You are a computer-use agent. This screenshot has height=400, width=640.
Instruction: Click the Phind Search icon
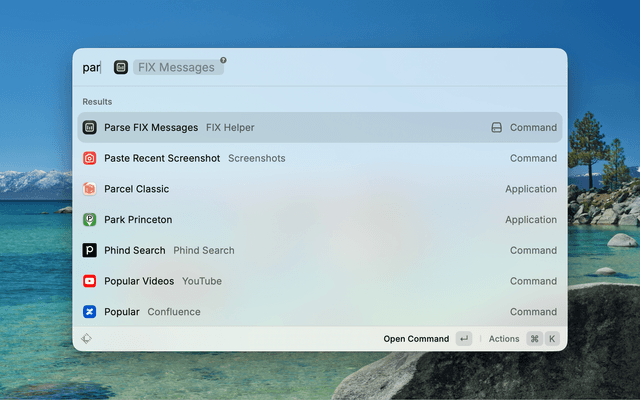89,251
